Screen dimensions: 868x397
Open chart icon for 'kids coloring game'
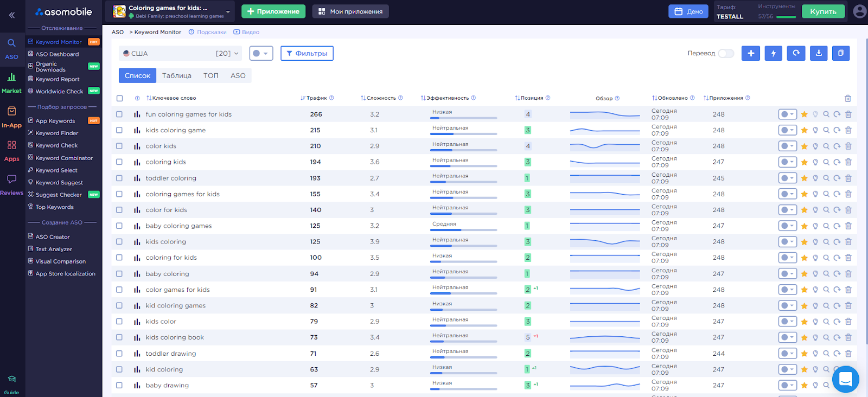click(x=137, y=130)
